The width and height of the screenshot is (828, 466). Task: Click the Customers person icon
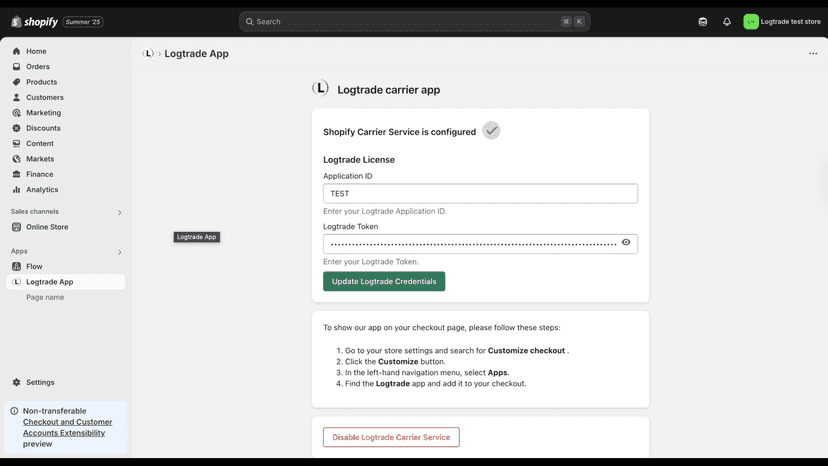point(16,97)
